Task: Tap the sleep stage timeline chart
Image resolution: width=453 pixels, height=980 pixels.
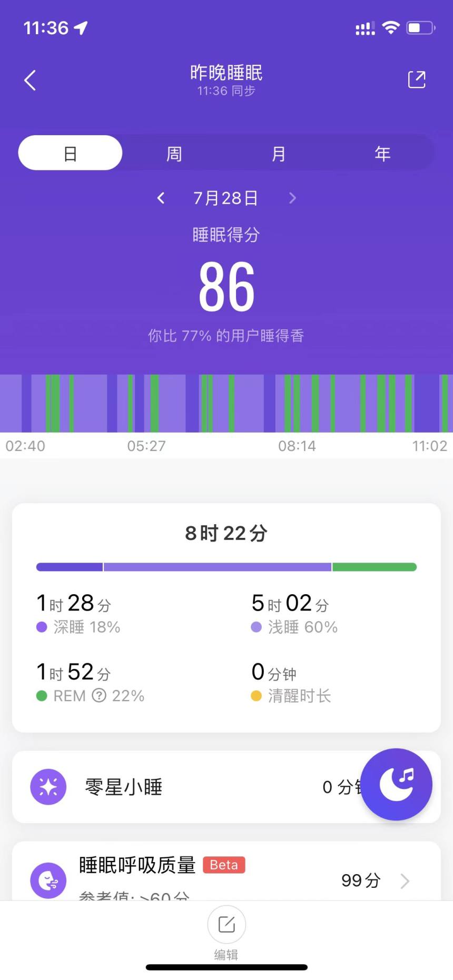Action: (226, 403)
